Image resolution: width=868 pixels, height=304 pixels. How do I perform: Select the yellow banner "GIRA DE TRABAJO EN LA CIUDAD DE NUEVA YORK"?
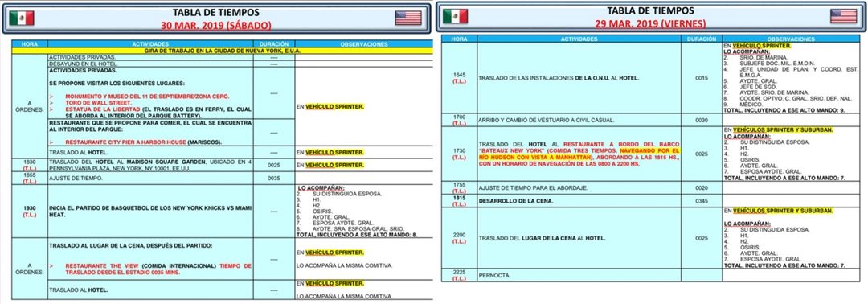click(222, 51)
